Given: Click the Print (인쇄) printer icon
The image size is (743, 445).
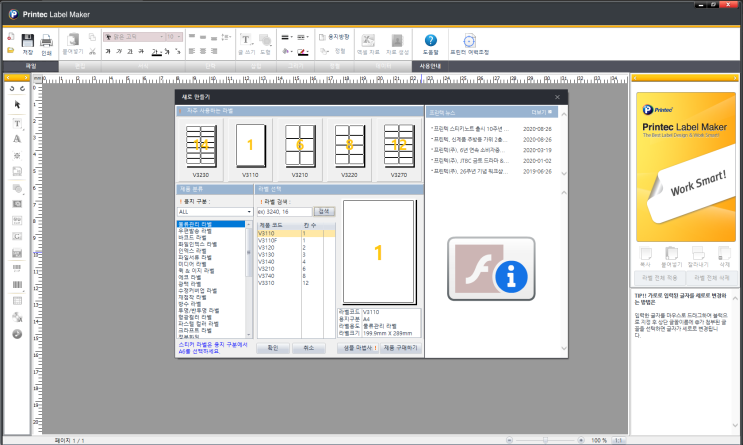Looking at the screenshot, I should click(46, 41).
